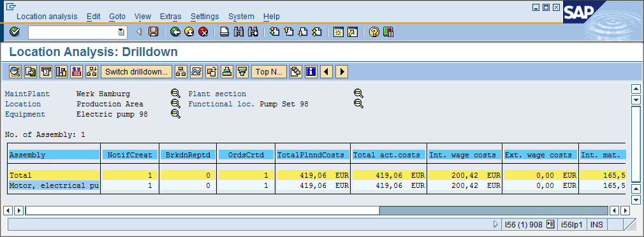
Task: Click the funnel sort descending icon
Action: coord(243,72)
